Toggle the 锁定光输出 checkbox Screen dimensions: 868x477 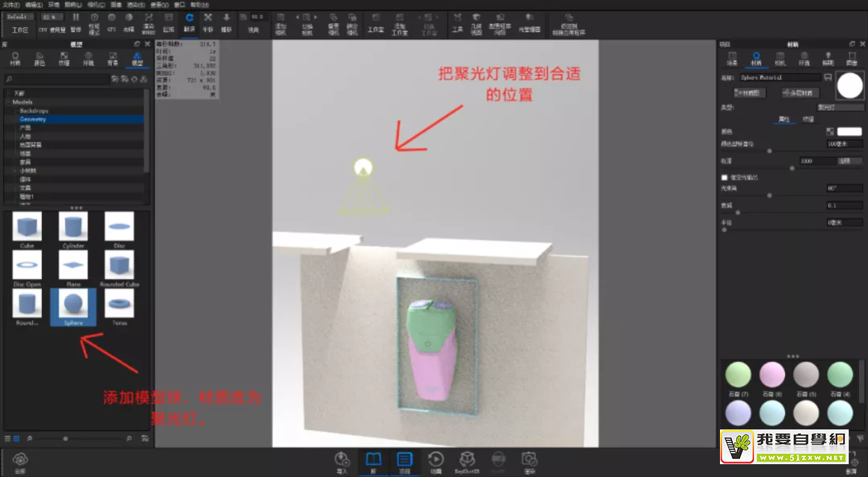(x=723, y=178)
